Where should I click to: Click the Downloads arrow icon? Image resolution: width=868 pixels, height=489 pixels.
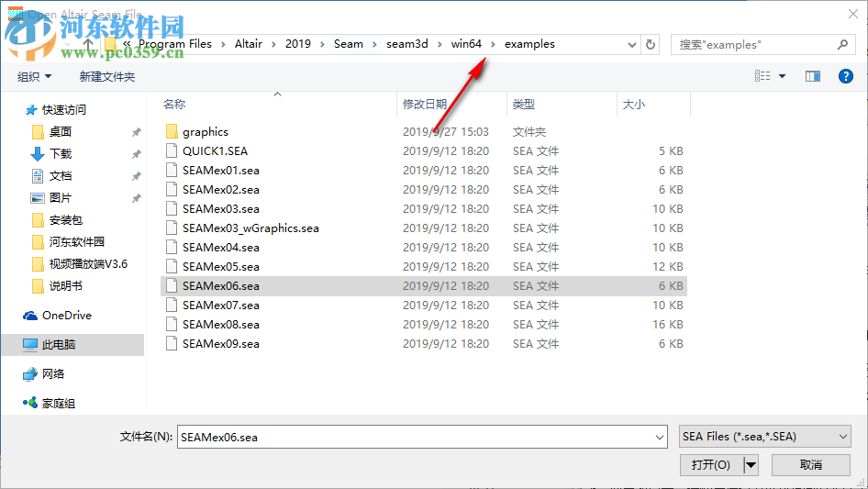pos(38,154)
